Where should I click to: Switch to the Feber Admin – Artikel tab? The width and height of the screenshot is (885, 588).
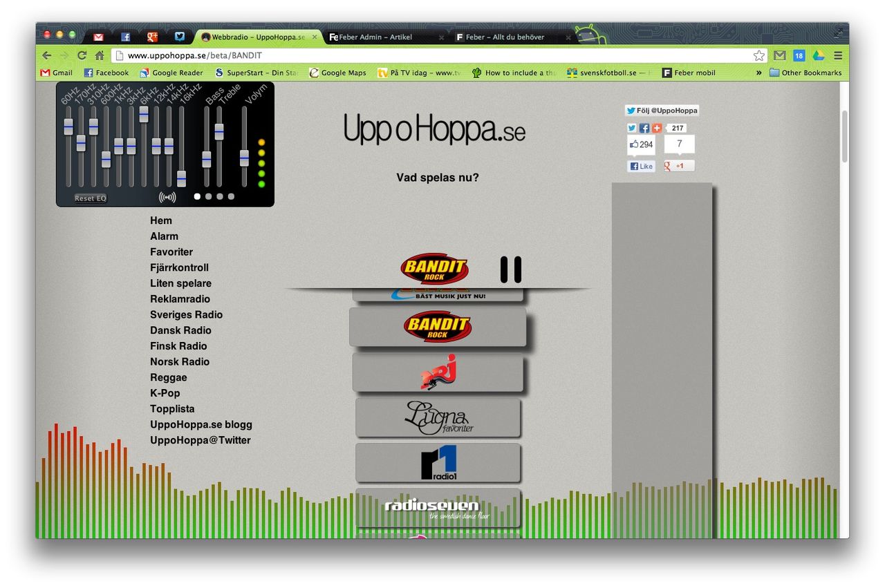click(x=385, y=37)
